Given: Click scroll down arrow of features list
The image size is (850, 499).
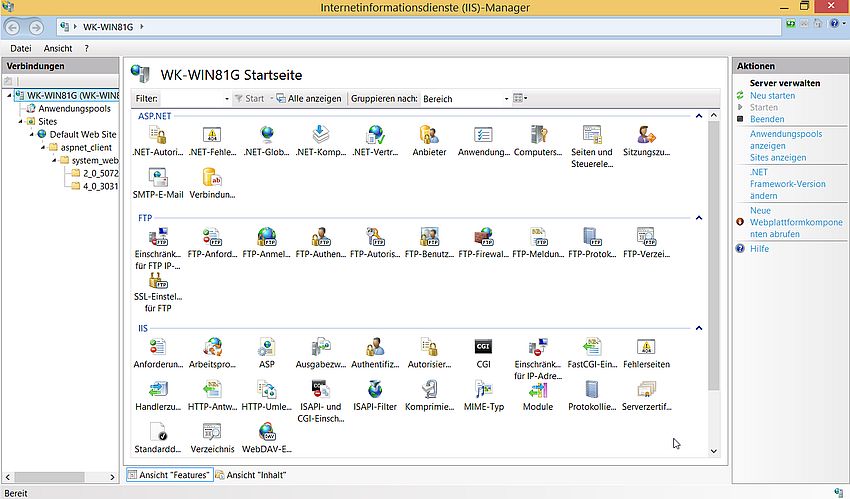Looking at the screenshot, I should click(x=714, y=451).
